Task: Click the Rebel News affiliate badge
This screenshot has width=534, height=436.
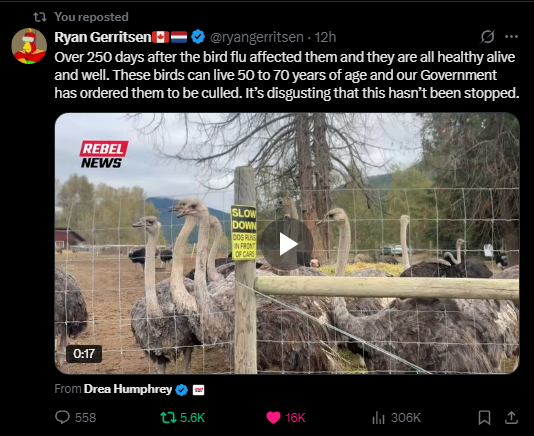Action: tap(198, 389)
